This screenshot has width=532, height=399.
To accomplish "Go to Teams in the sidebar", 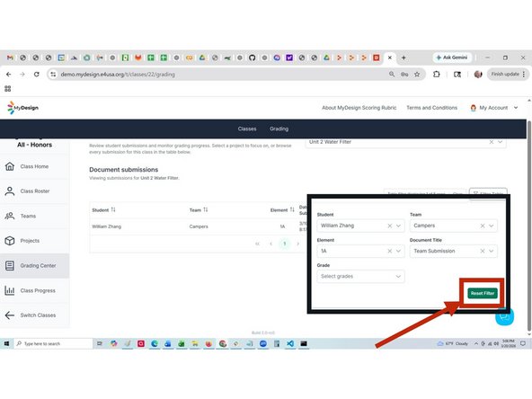I will (34, 216).
